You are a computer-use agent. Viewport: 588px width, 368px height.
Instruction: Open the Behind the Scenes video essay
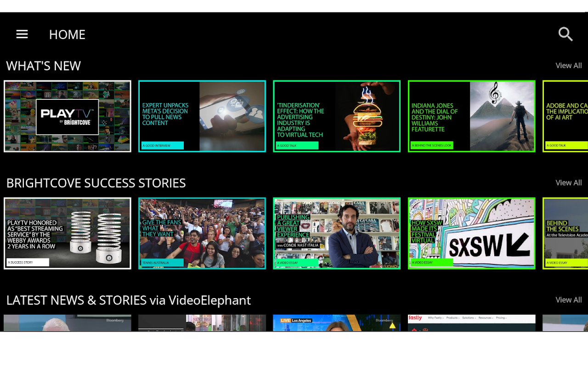pos(565,234)
